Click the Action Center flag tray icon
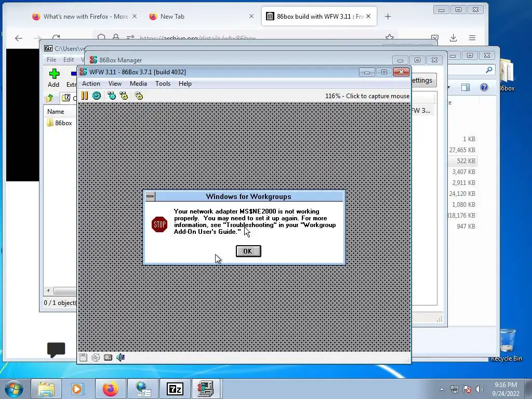 click(x=467, y=389)
